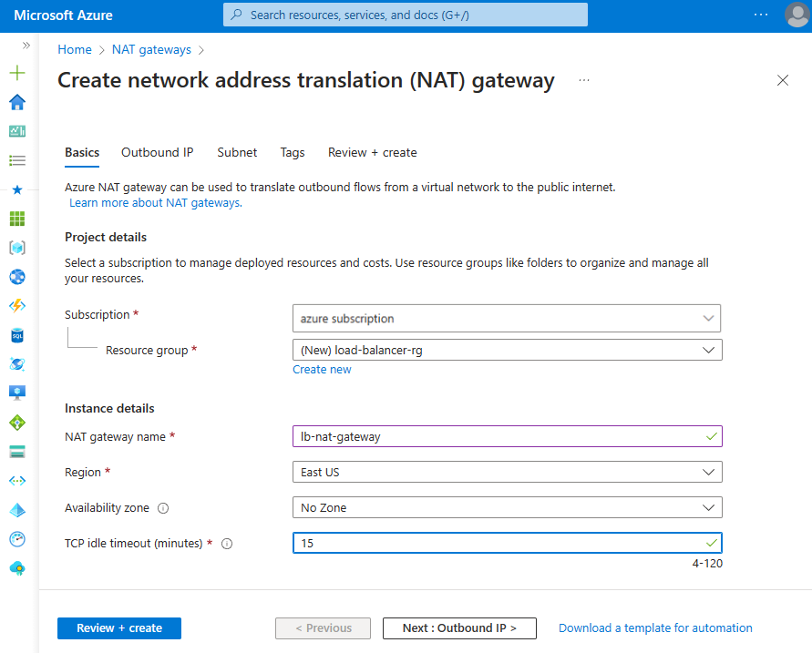Screen dimensions: 812x653
Task: Open the Home icon in the sidebar
Action: [x=16, y=102]
